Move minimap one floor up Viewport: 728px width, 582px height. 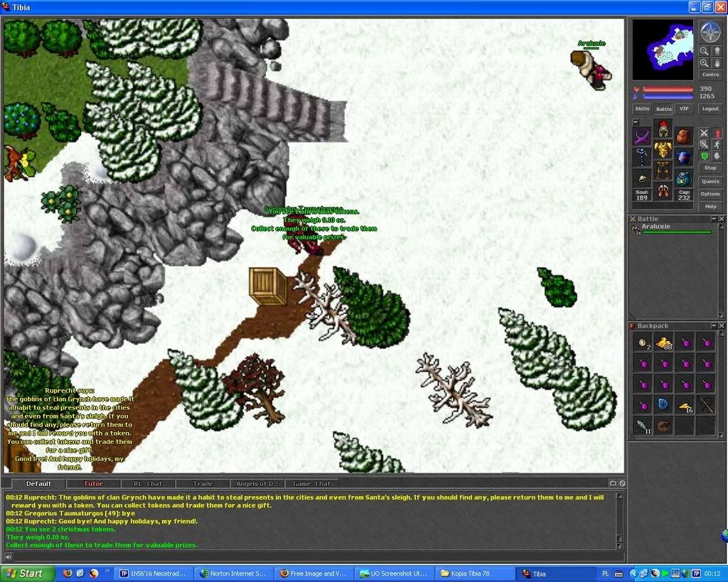(x=716, y=51)
